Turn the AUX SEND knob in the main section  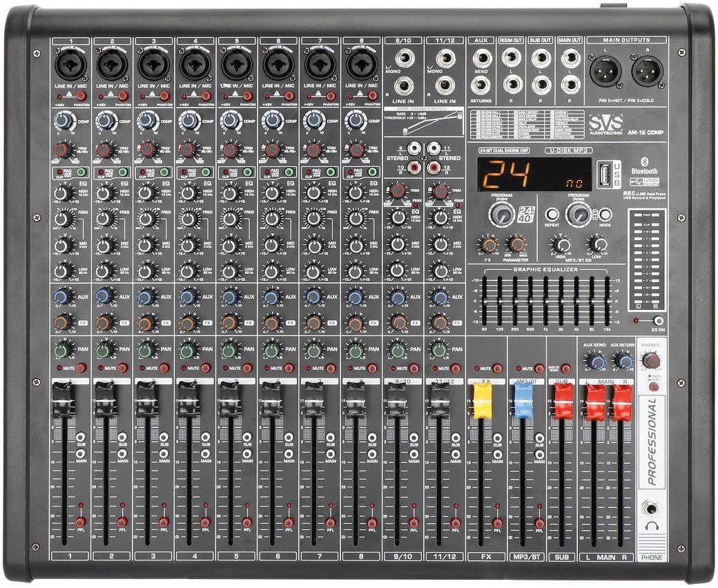click(x=597, y=361)
